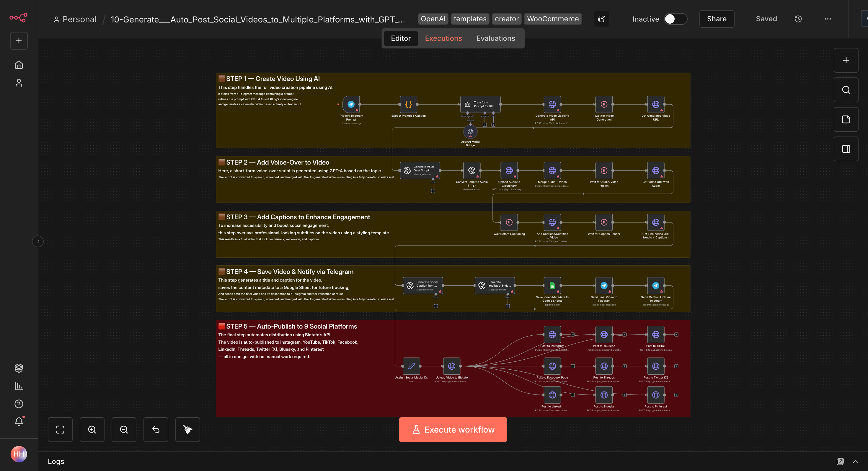Click the tidy up workflow broom icon
This screenshot has width=868, height=471.
187,430
